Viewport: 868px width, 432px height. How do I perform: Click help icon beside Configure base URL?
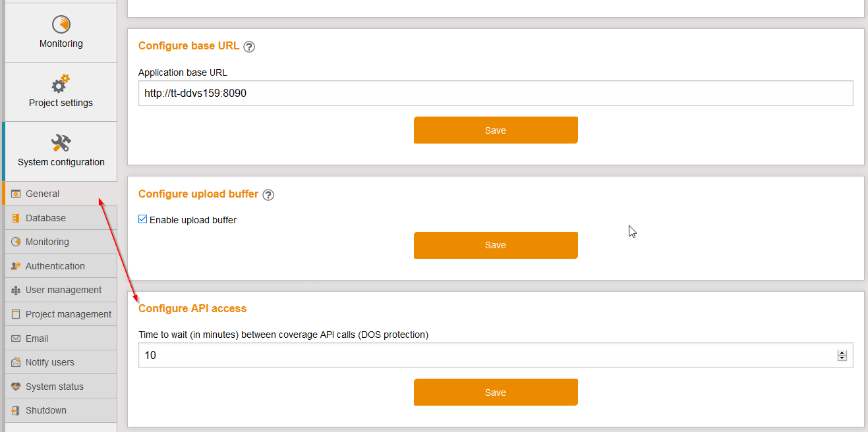(x=249, y=47)
